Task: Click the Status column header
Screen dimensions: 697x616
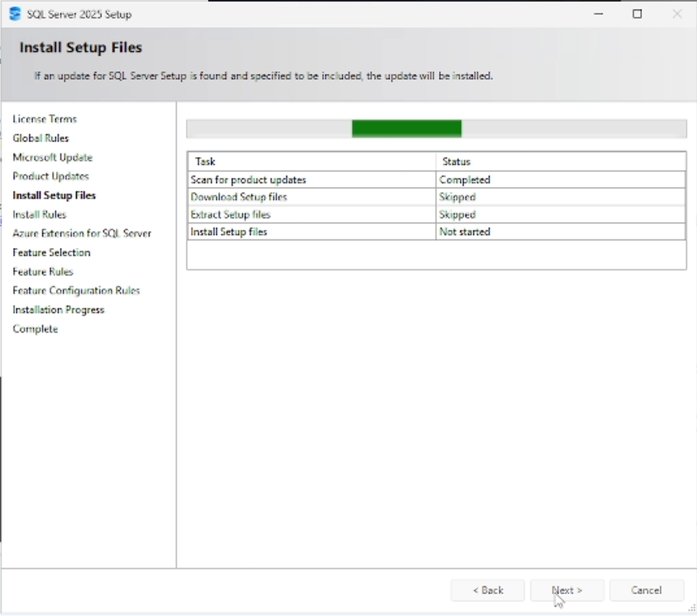Action: pyautogui.click(x=456, y=162)
